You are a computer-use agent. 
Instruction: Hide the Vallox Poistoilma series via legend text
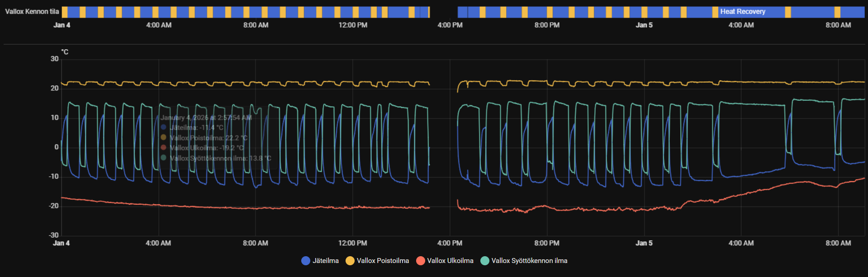click(x=383, y=261)
